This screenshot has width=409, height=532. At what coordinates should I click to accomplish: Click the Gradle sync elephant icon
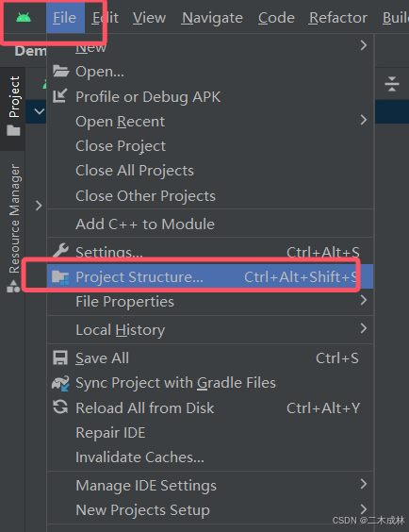point(60,383)
